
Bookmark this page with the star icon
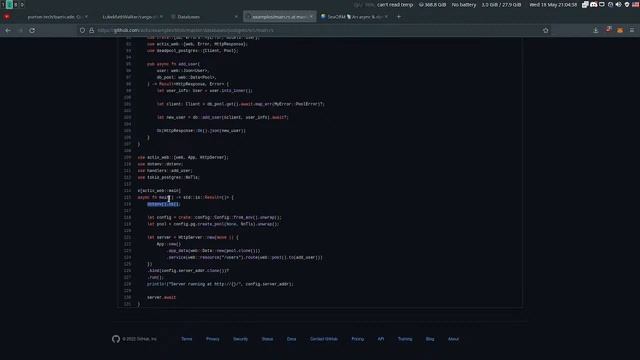click(546, 30)
